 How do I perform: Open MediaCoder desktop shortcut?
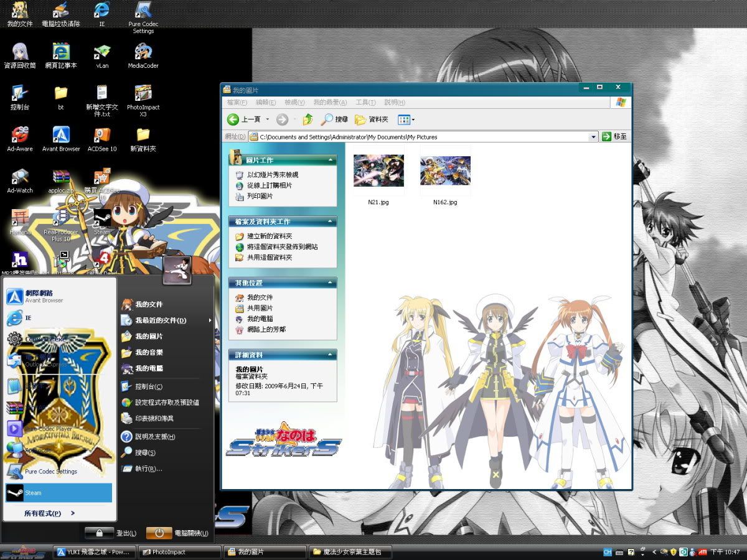coord(143,56)
